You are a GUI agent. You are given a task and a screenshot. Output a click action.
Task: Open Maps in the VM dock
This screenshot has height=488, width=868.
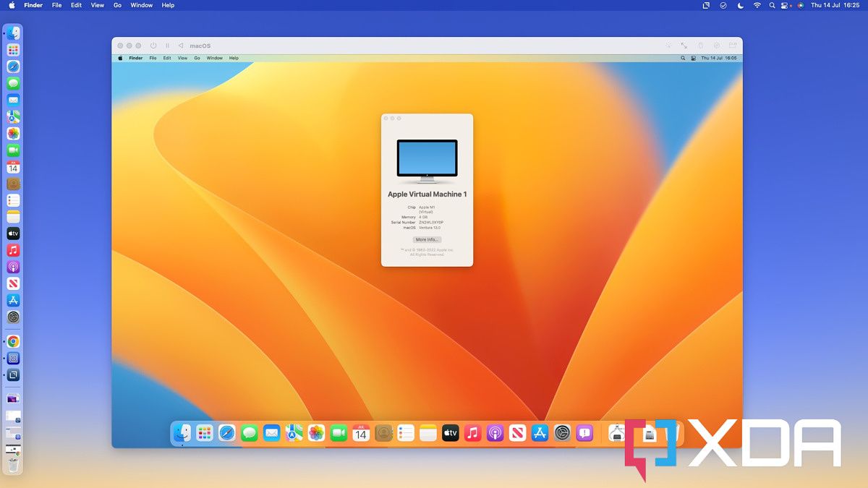(294, 433)
